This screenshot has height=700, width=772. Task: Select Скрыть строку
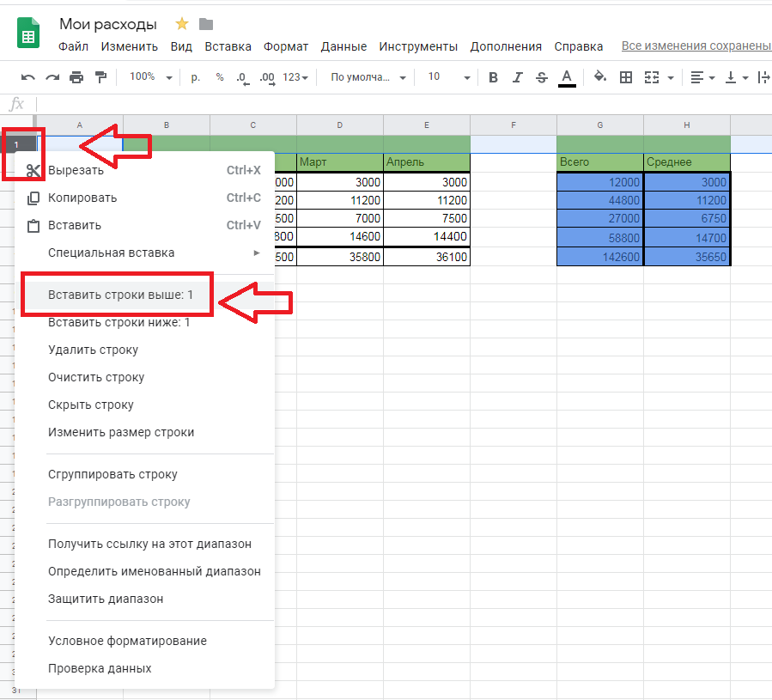(x=145, y=405)
